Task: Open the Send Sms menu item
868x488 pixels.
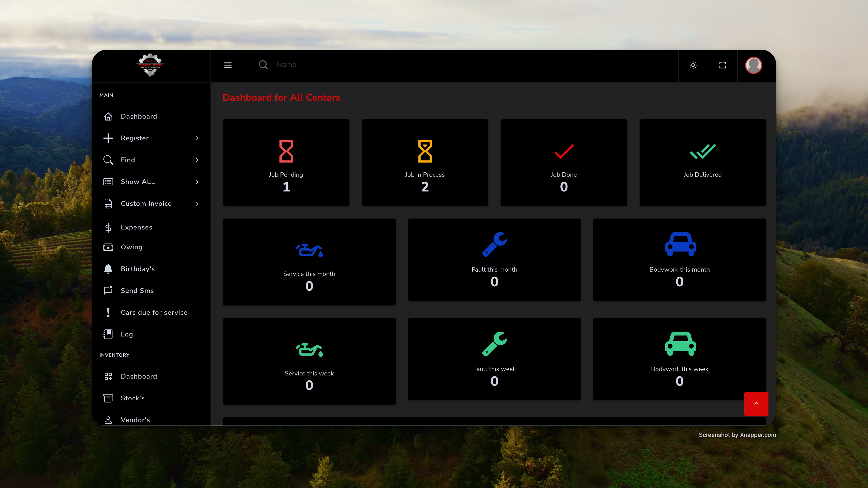Action: (x=137, y=291)
